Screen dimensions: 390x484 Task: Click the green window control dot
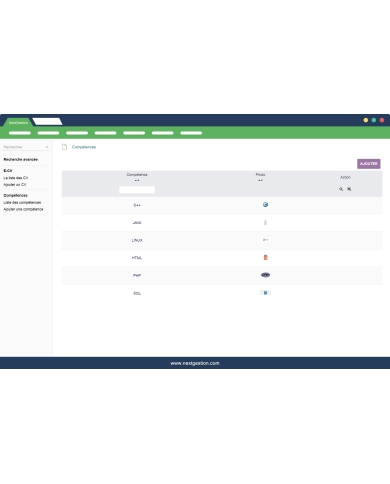(x=374, y=120)
